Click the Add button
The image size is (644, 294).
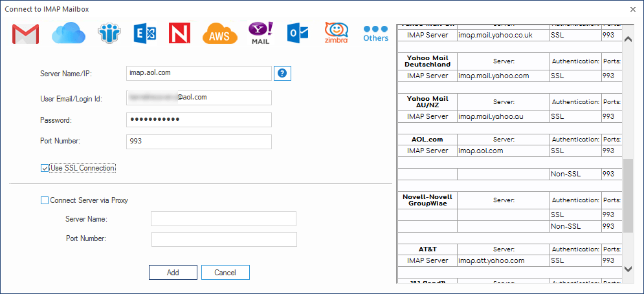pyautogui.click(x=173, y=272)
